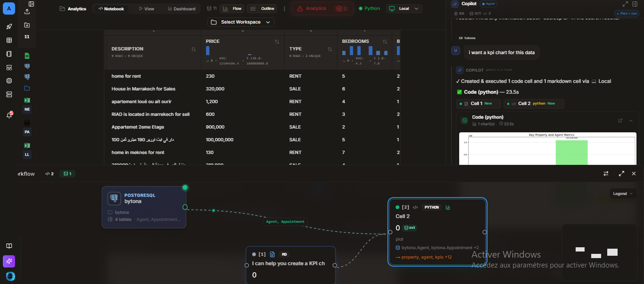The width and height of the screenshot is (644, 284).
Task: Open Code (python) result in external view
Action: tap(620, 121)
